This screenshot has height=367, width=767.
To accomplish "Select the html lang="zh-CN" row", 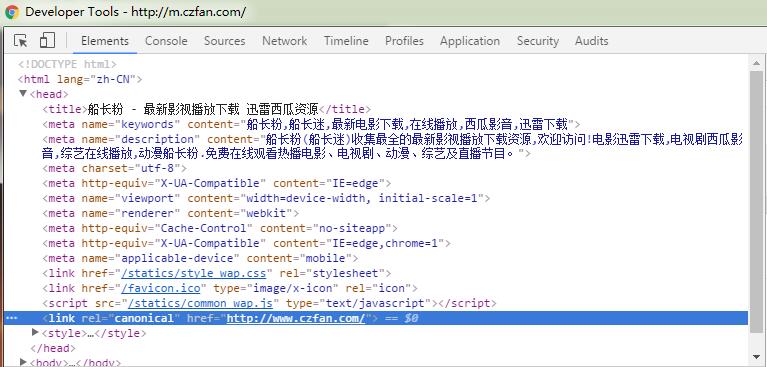I will [80, 79].
